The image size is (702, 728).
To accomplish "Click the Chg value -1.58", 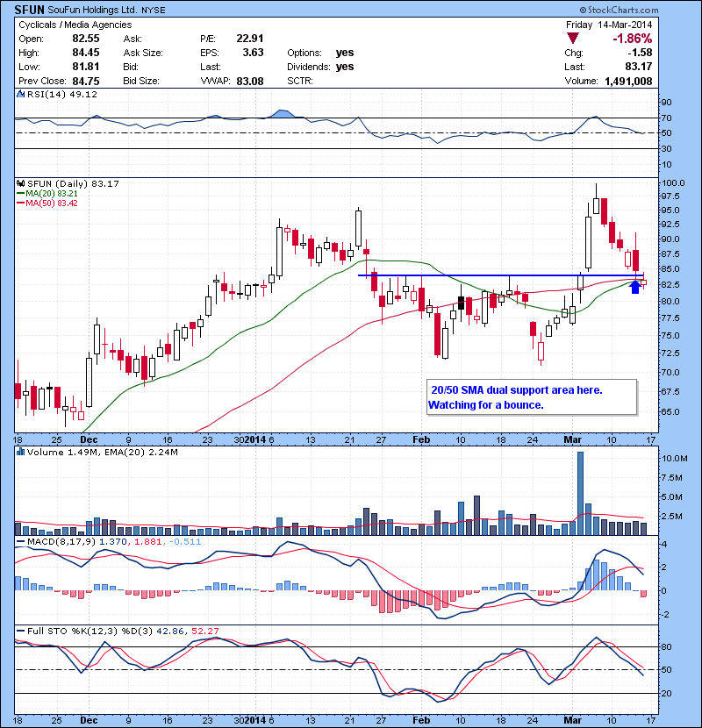I will (x=640, y=53).
